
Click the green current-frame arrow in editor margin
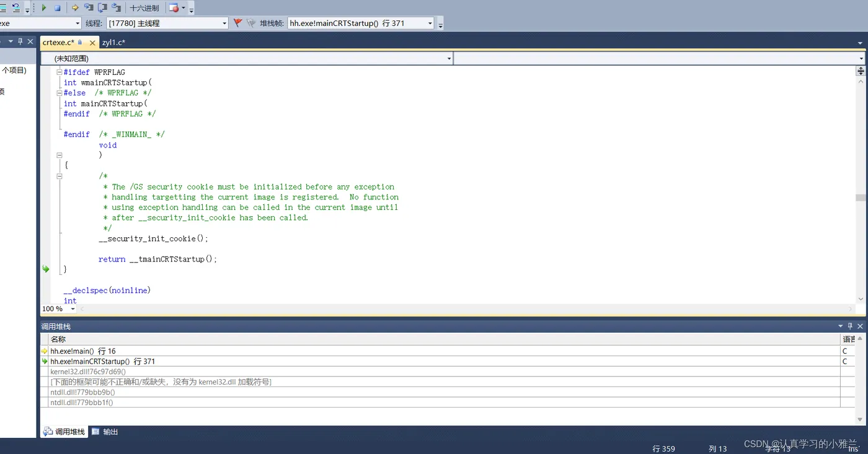pyautogui.click(x=45, y=269)
